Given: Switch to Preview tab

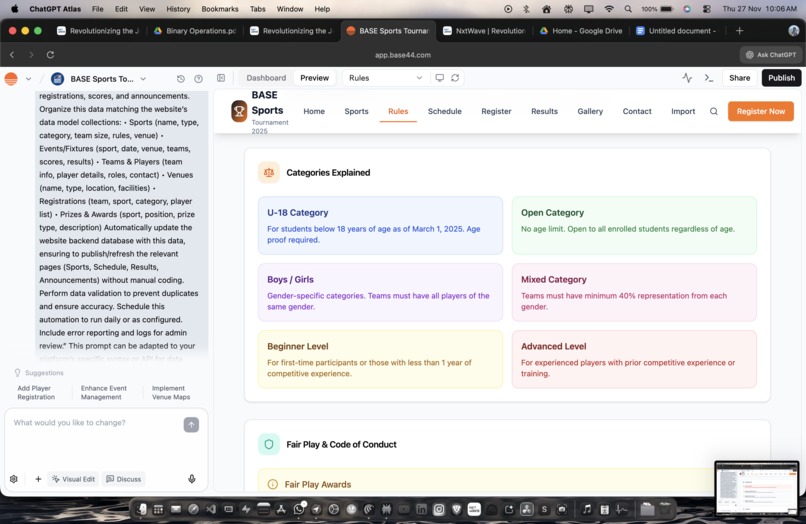Looking at the screenshot, I should coord(314,78).
